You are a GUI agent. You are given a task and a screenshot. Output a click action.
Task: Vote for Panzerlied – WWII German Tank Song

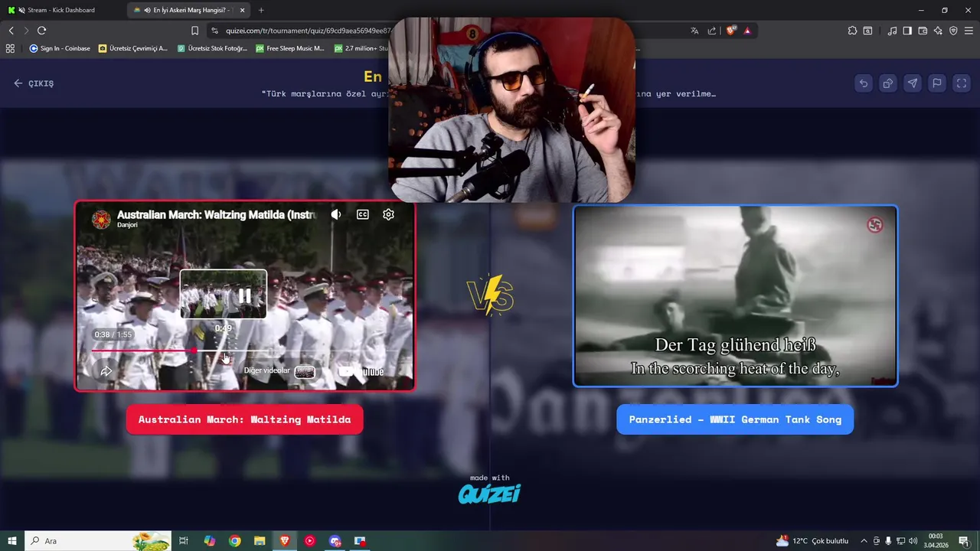(x=735, y=419)
